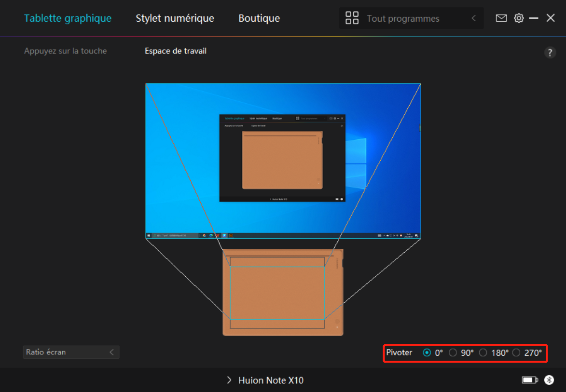Go to Appuyez sur la touche section
Image resolution: width=566 pixels, height=392 pixels.
coord(66,51)
